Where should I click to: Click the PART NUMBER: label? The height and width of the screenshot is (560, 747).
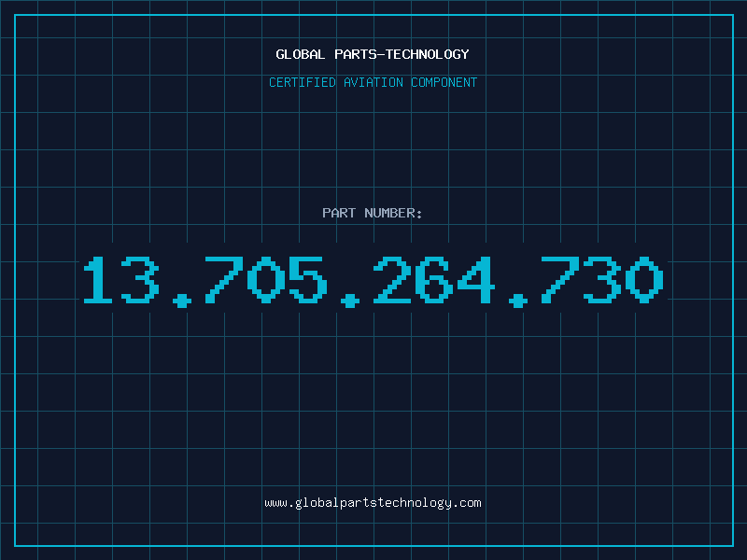point(373,213)
